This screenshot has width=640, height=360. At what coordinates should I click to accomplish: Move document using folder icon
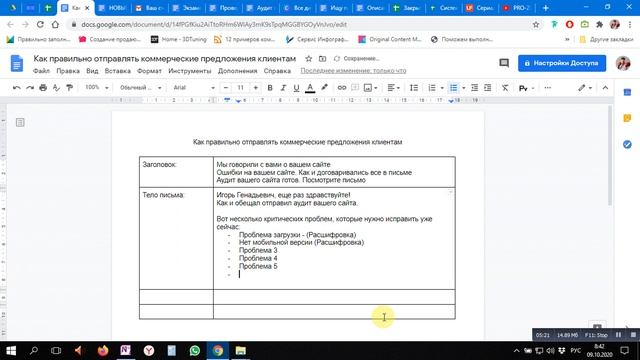[x=322, y=59]
